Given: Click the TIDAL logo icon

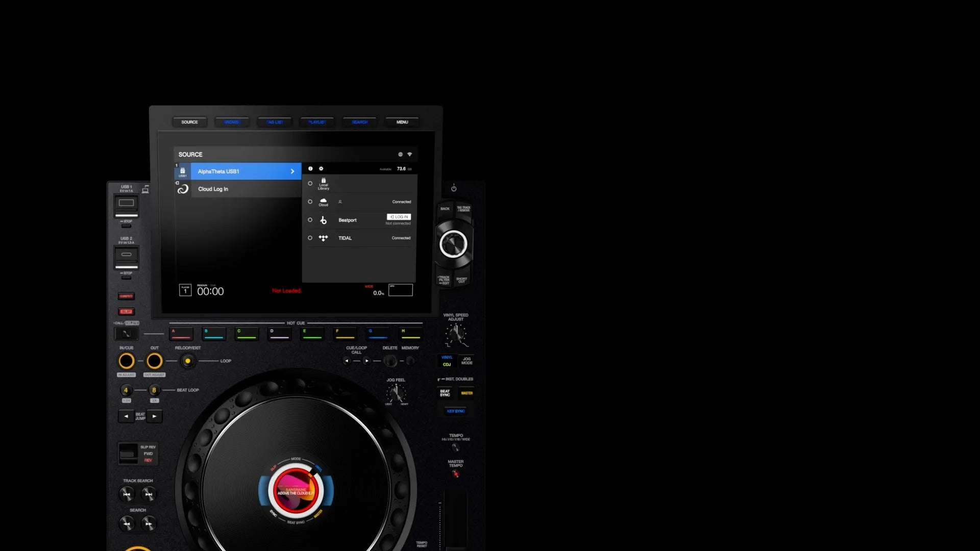Looking at the screenshot, I should pos(323,238).
